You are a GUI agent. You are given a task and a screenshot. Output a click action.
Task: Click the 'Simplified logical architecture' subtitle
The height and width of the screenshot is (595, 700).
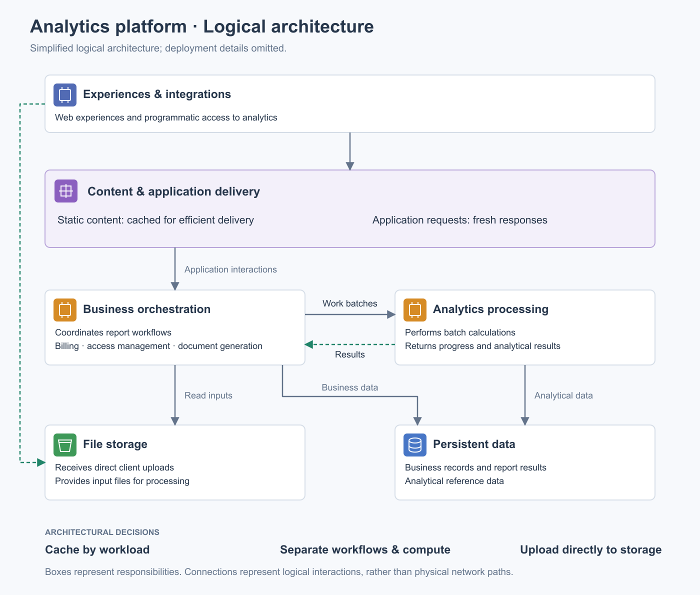[158, 48]
